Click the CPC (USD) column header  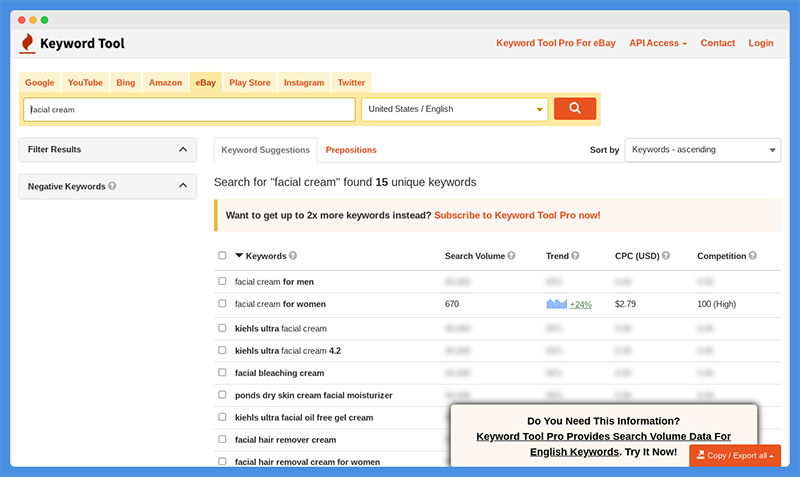click(637, 256)
